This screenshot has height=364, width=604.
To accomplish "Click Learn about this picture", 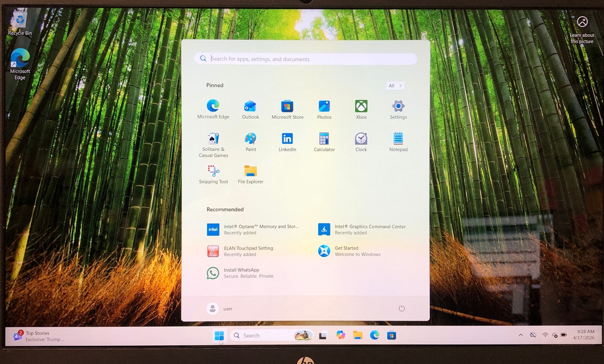I will coord(582,30).
